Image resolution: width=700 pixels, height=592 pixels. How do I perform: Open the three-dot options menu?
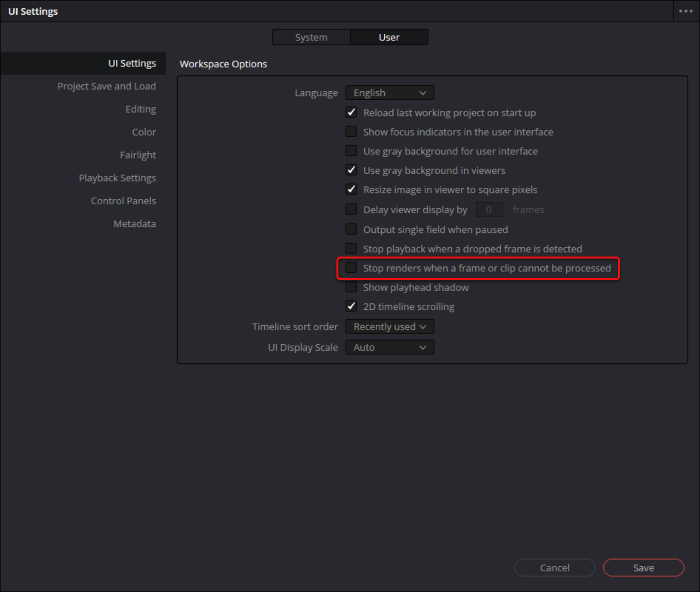pyautogui.click(x=686, y=11)
